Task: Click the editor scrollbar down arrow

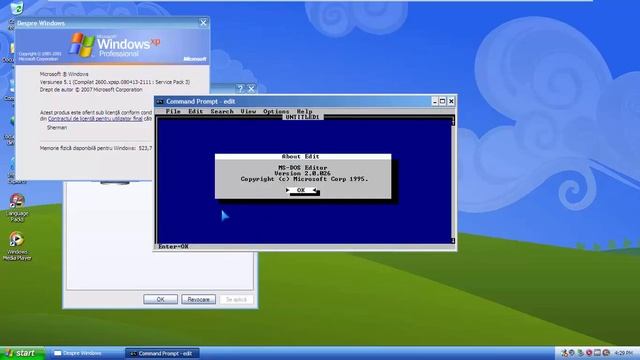Action: (453, 241)
